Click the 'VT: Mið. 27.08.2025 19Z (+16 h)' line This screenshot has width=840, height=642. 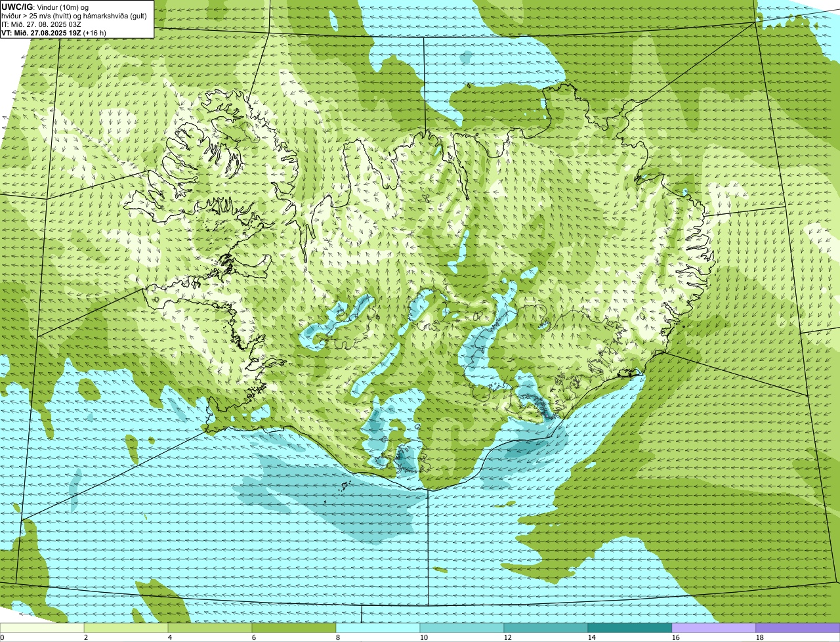point(54,32)
